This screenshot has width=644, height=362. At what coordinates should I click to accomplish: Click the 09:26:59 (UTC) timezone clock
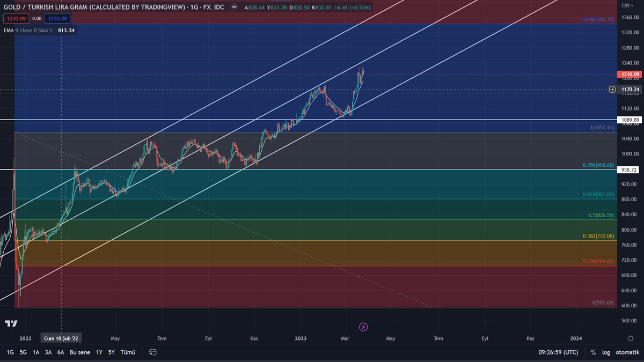[559, 352]
